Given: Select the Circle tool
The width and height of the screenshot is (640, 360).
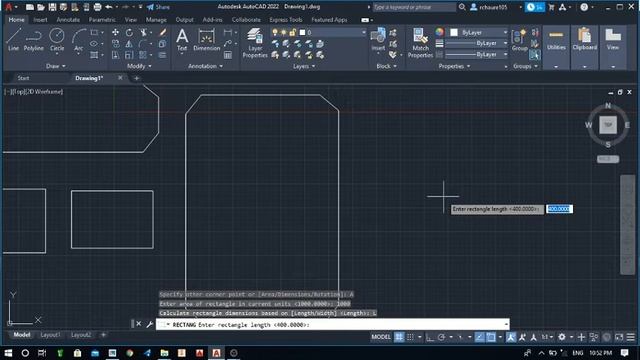Looking at the screenshot, I should pyautogui.click(x=57, y=40).
